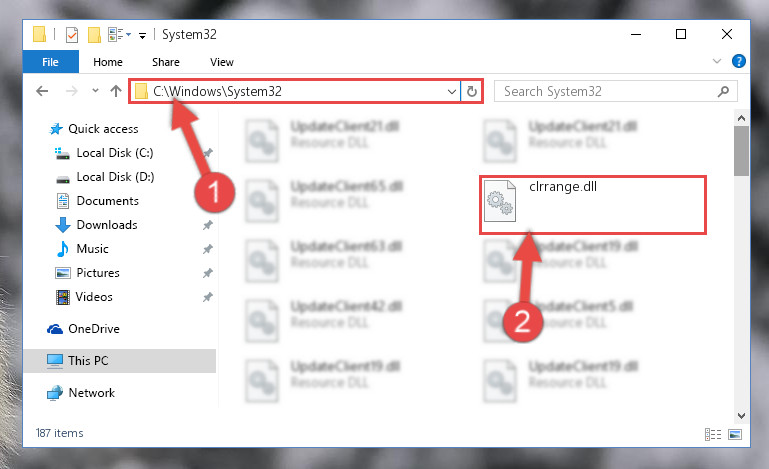Go up one folder level with up arrow
769x469 pixels.
click(116, 91)
